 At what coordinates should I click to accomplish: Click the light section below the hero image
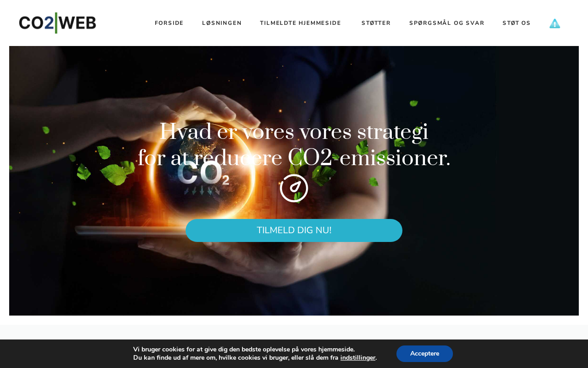pos(294,332)
